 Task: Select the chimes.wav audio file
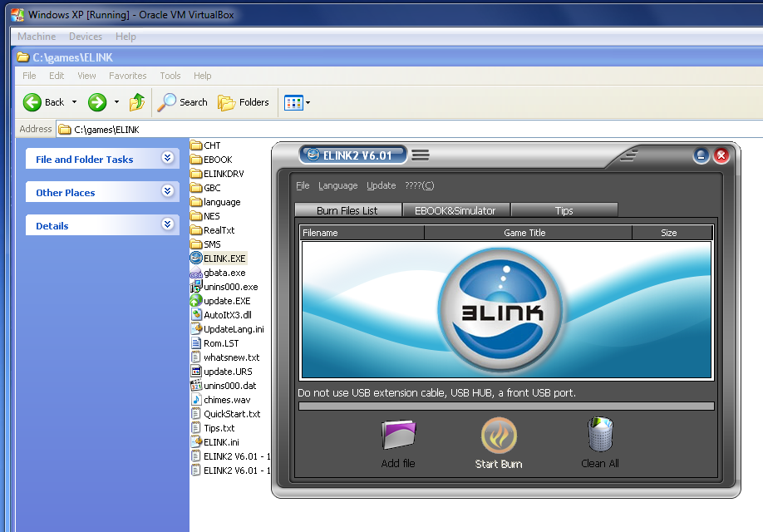click(x=220, y=400)
